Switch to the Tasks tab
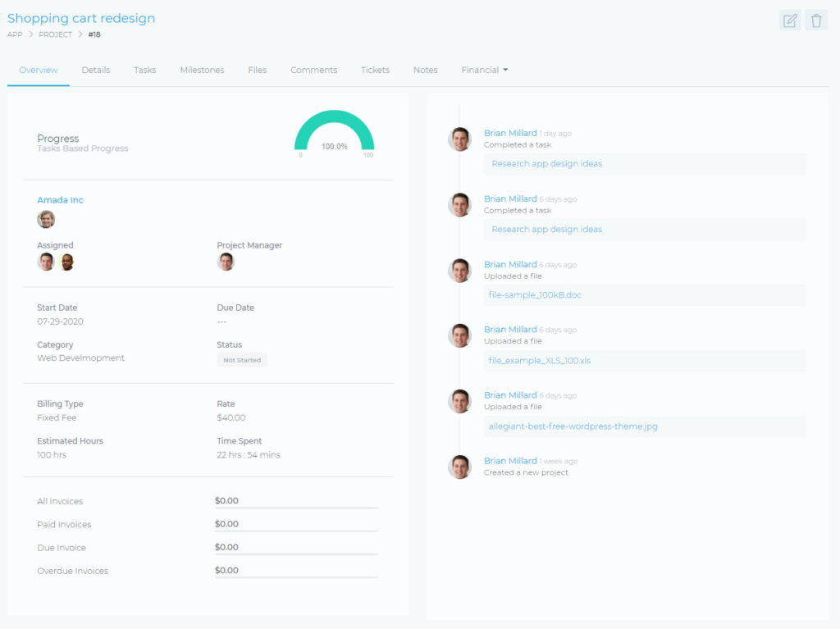 [x=144, y=71]
